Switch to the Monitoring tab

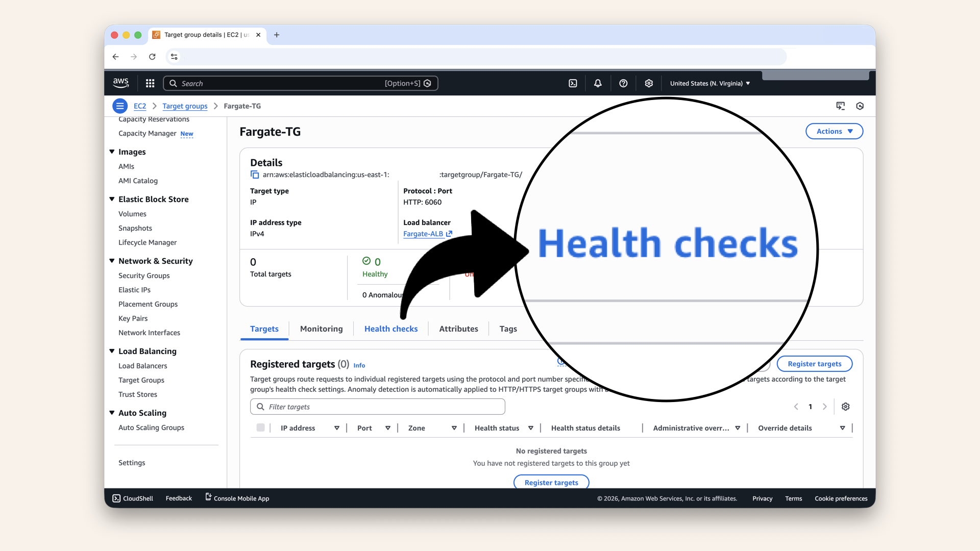[x=321, y=329]
